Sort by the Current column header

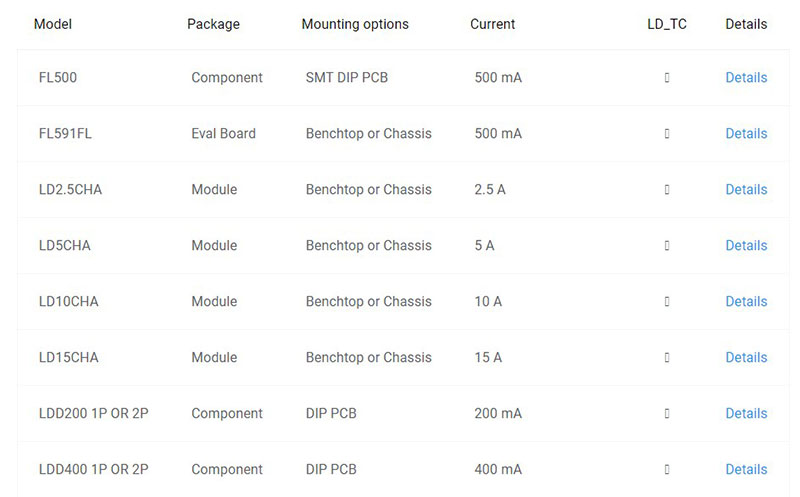492,24
